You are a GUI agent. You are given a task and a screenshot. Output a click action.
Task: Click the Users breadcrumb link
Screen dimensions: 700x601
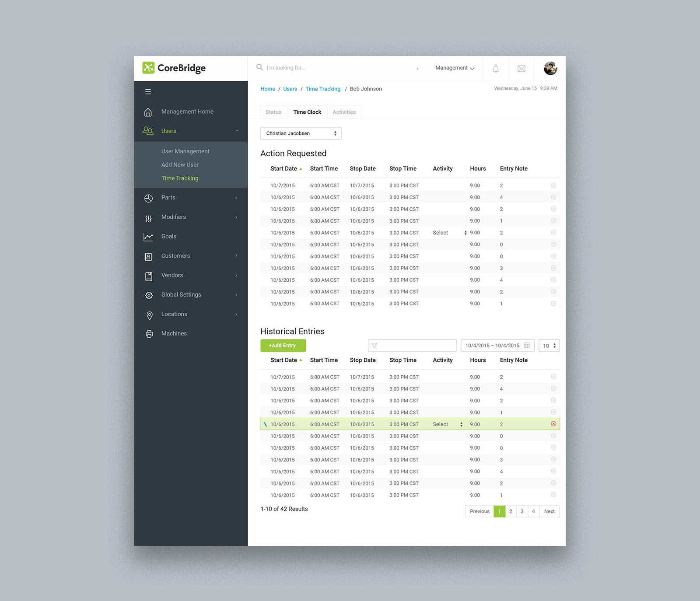click(x=290, y=89)
